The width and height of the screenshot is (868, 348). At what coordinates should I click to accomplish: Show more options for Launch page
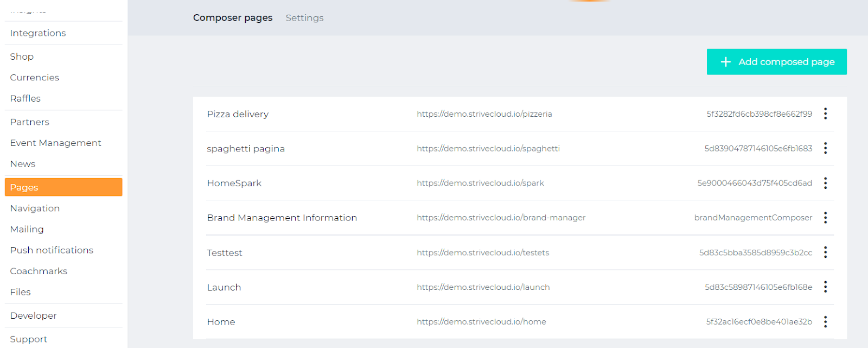coord(825,287)
